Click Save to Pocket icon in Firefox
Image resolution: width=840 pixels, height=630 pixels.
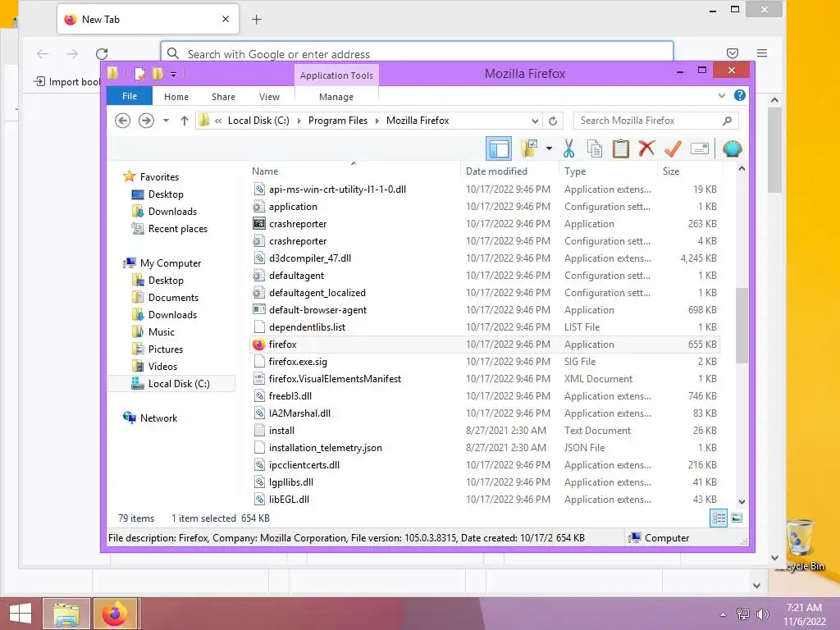pyautogui.click(x=733, y=53)
